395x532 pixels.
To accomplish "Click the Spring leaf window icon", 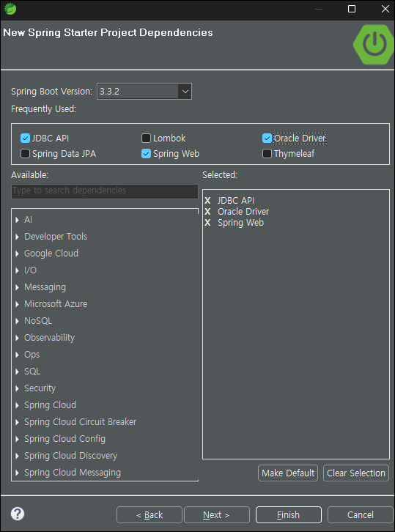I will click(10, 9).
